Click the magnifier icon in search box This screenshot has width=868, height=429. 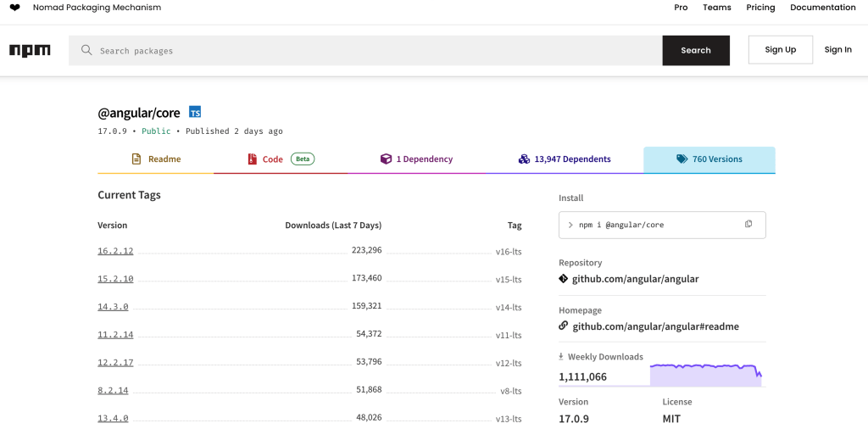click(86, 50)
